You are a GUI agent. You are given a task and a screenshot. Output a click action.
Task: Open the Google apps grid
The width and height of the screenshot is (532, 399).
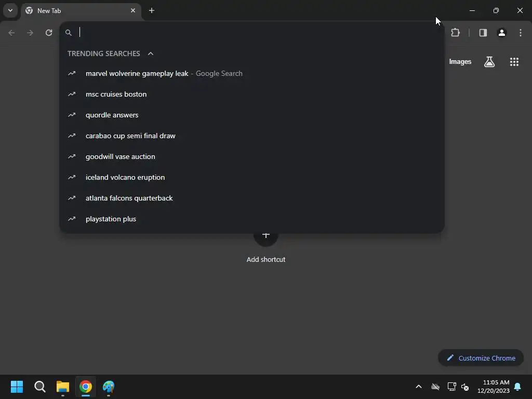pos(514,62)
